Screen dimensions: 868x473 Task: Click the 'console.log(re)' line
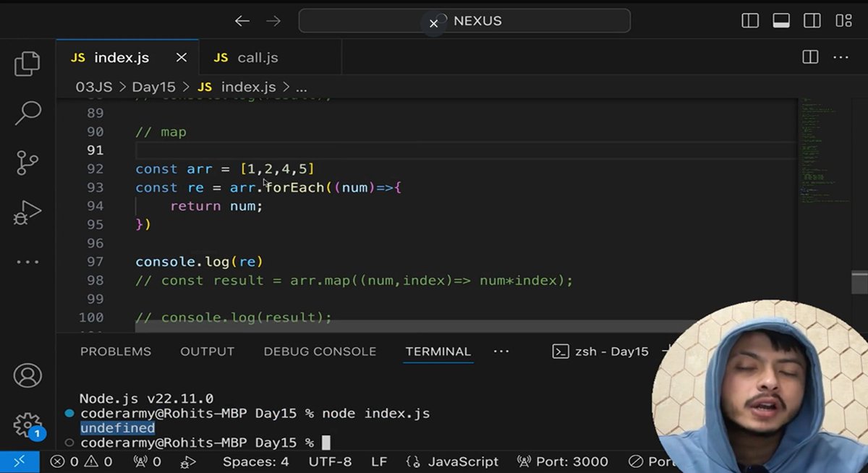tap(199, 262)
